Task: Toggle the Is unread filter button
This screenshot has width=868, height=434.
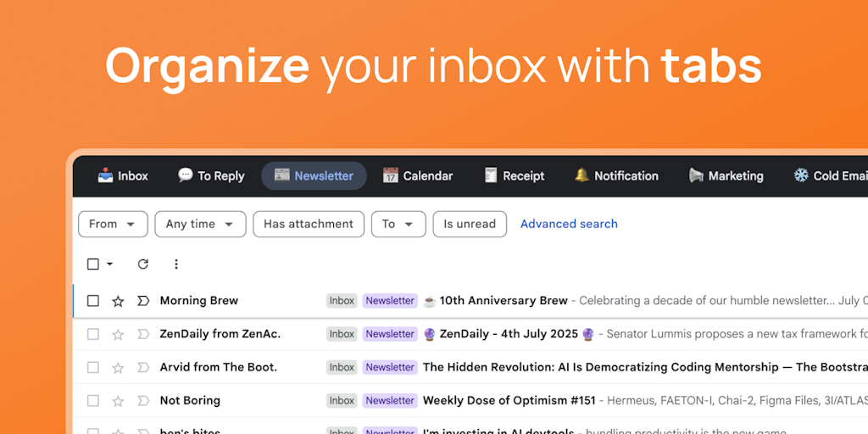Action: (470, 224)
